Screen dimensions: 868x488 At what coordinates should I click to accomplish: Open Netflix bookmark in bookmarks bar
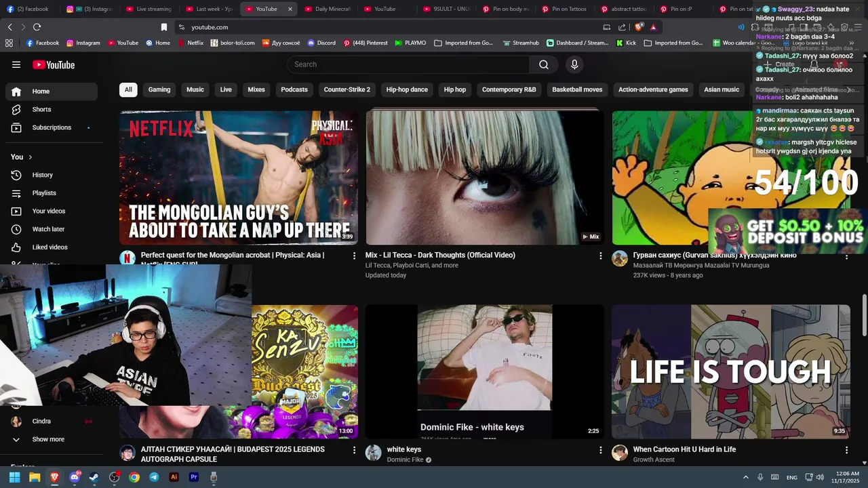tap(191, 43)
